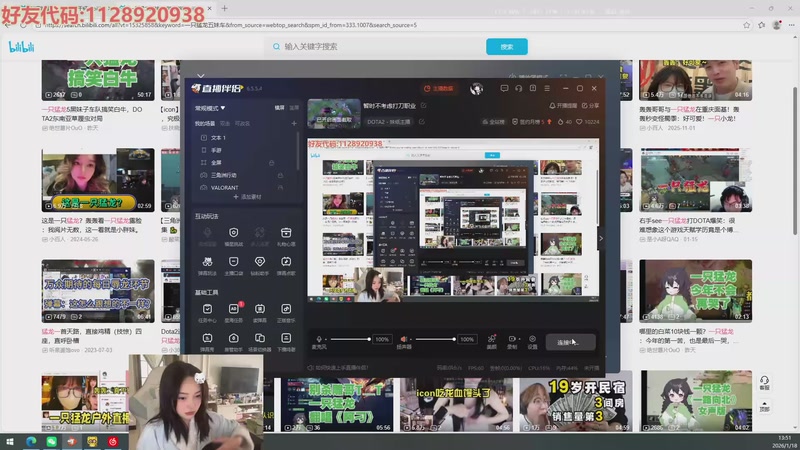Expand the microphone device dropdown arrow
This screenshot has height=450, width=800.
[x=326, y=339]
